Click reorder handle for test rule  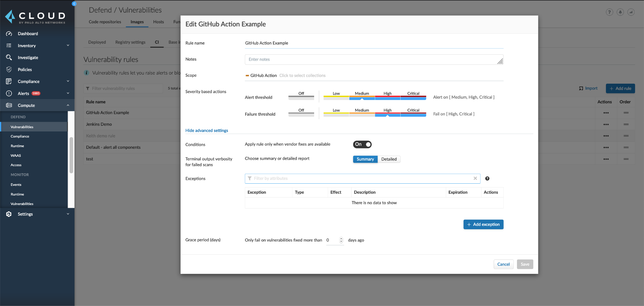(626, 159)
